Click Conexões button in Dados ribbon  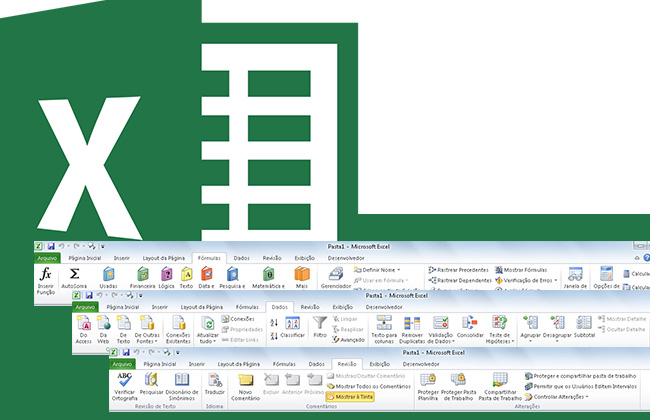pos(238,319)
